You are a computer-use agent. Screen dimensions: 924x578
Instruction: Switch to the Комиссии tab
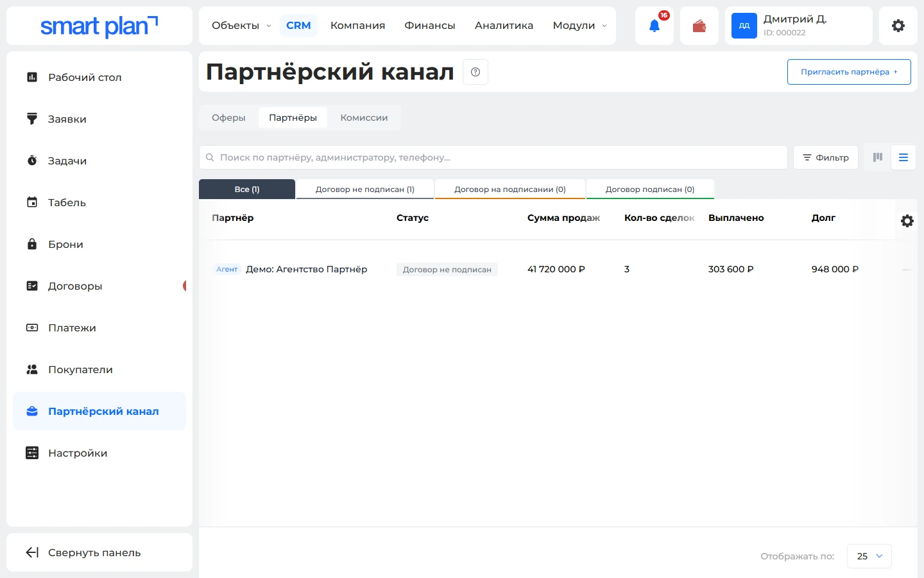(364, 118)
